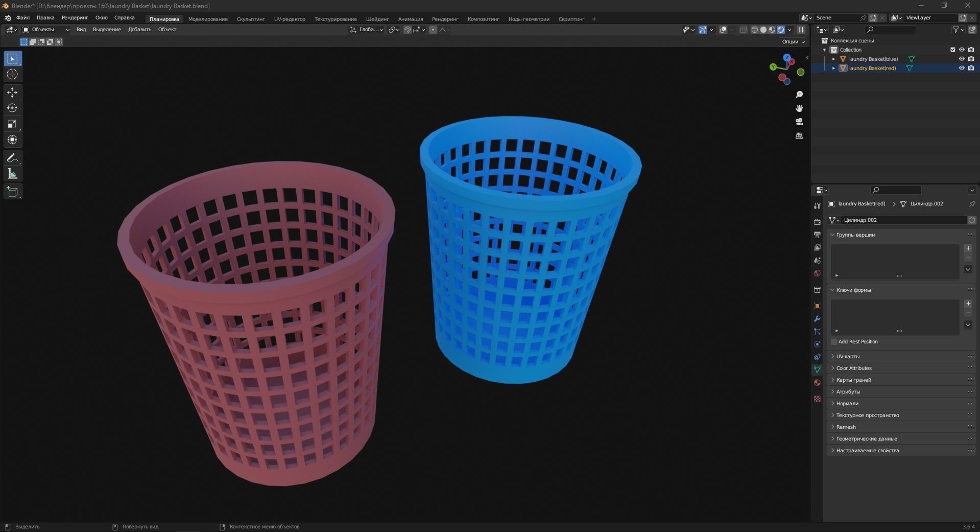Enable the Add Rest Position checkbox
The width and height of the screenshot is (980, 532).
pyautogui.click(x=834, y=342)
